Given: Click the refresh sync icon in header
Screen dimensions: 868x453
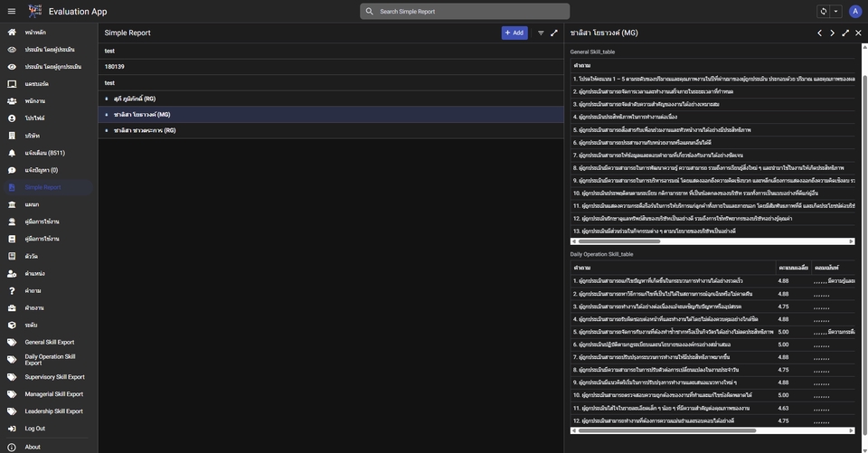Looking at the screenshot, I should click(x=823, y=11).
